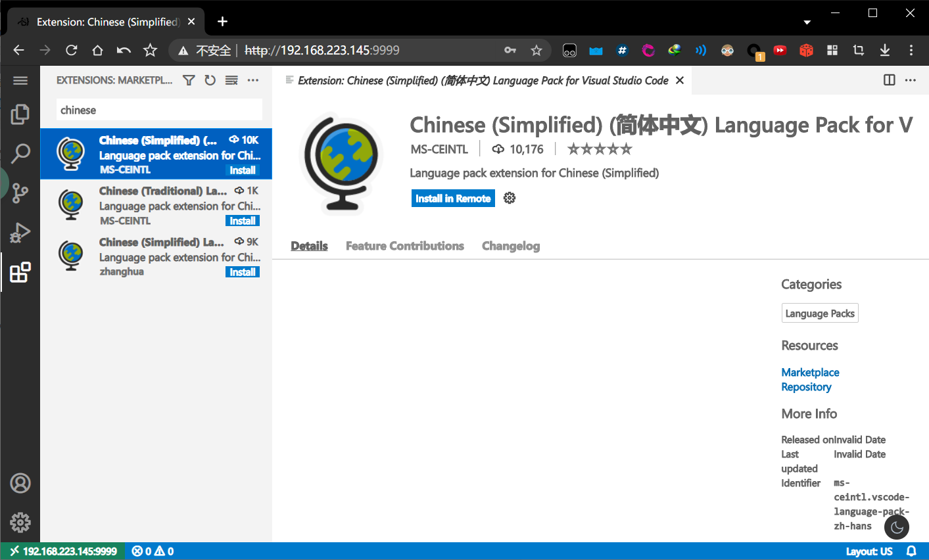Open Extensions panel more actions menu
The width and height of the screenshot is (929, 560).
point(253,80)
